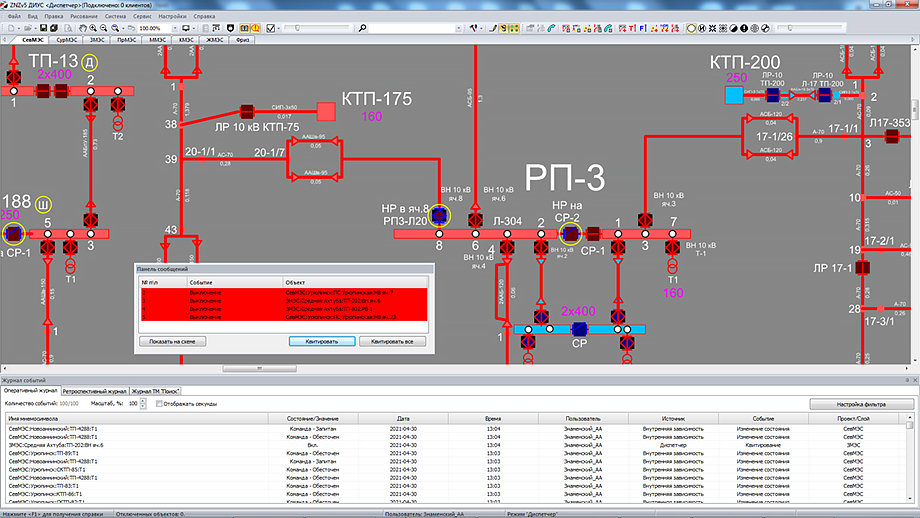The height and width of the screenshot is (518, 920).
Task: Open the zoom percentage 100.00% dropdown
Action: tap(175, 28)
